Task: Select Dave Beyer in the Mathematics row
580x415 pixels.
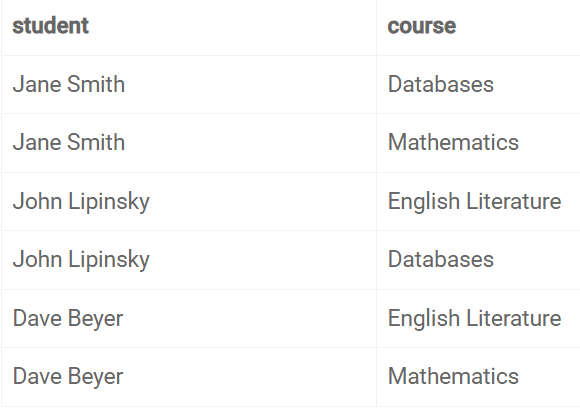Action: (68, 377)
